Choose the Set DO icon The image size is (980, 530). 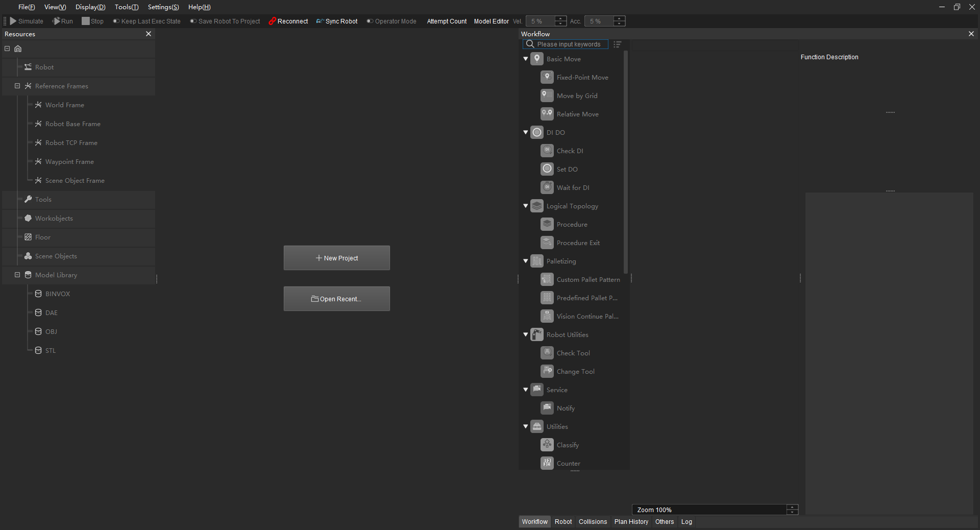[547, 169]
